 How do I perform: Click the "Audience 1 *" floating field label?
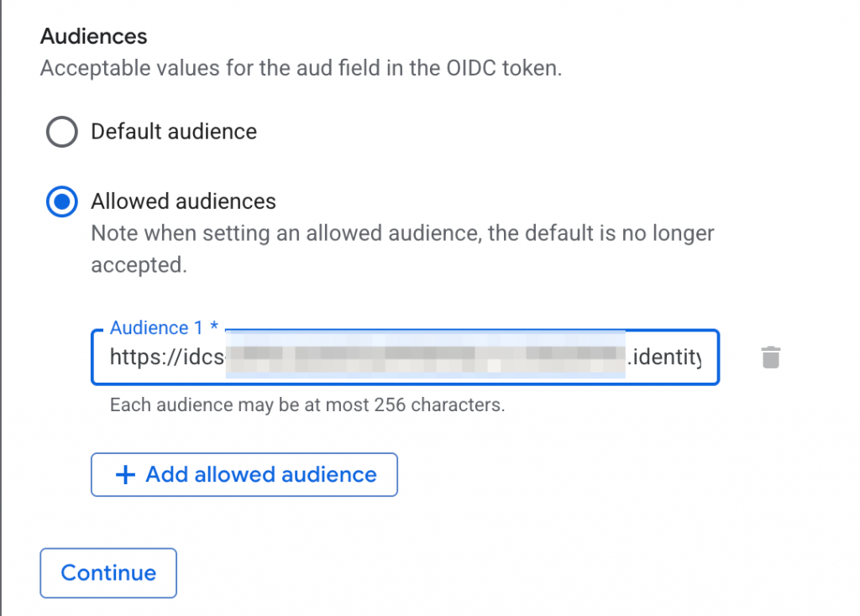(160, 328)
